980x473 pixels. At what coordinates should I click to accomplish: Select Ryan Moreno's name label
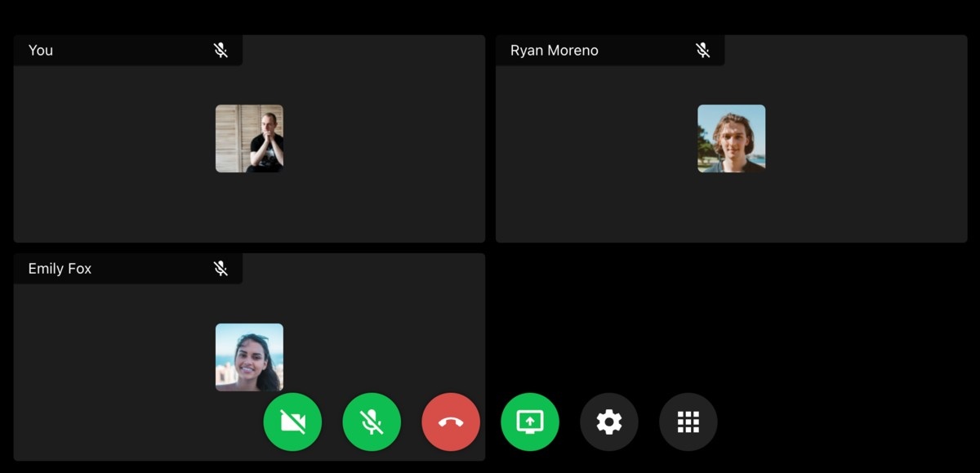click(554, 50)
